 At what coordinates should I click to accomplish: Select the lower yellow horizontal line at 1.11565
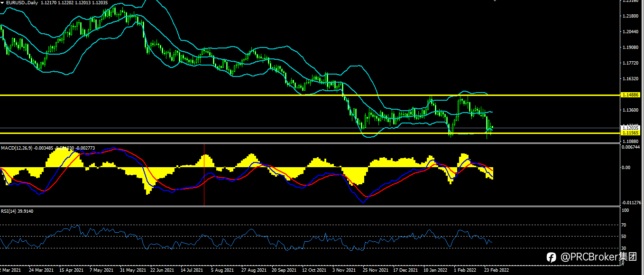pos(309,133)
